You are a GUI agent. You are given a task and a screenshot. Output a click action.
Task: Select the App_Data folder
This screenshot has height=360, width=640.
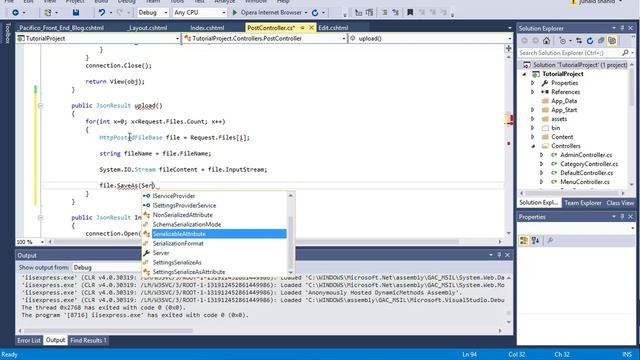[564, 101]
